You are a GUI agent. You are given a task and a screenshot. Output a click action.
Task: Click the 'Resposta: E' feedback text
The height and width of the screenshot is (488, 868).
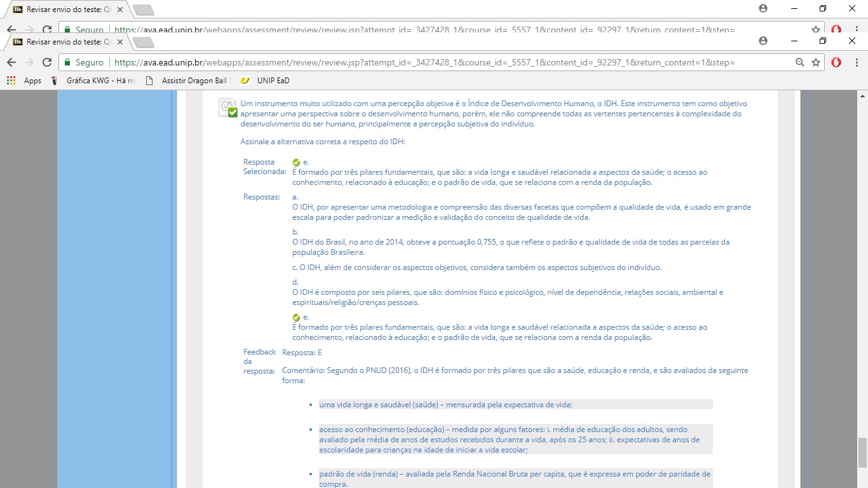(x=302, y=352)
